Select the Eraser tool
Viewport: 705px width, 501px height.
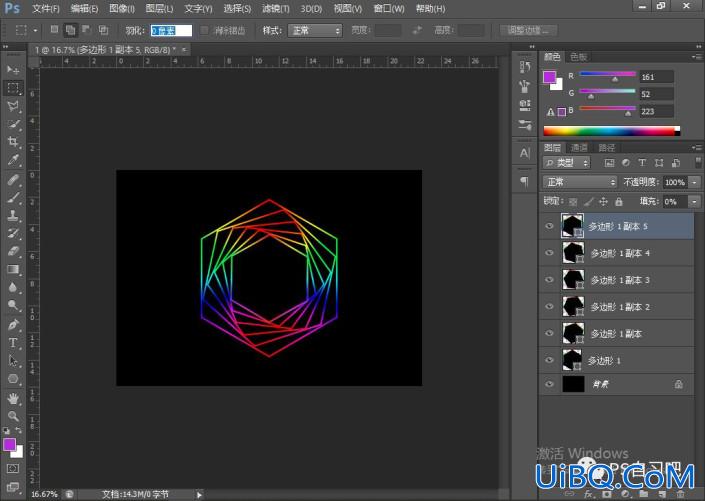tap(13, 251)
